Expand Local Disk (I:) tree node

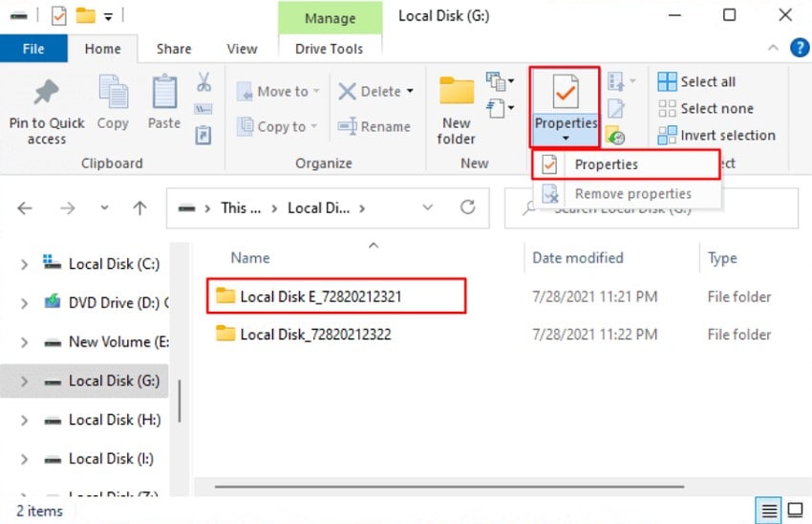pos(24,459)
